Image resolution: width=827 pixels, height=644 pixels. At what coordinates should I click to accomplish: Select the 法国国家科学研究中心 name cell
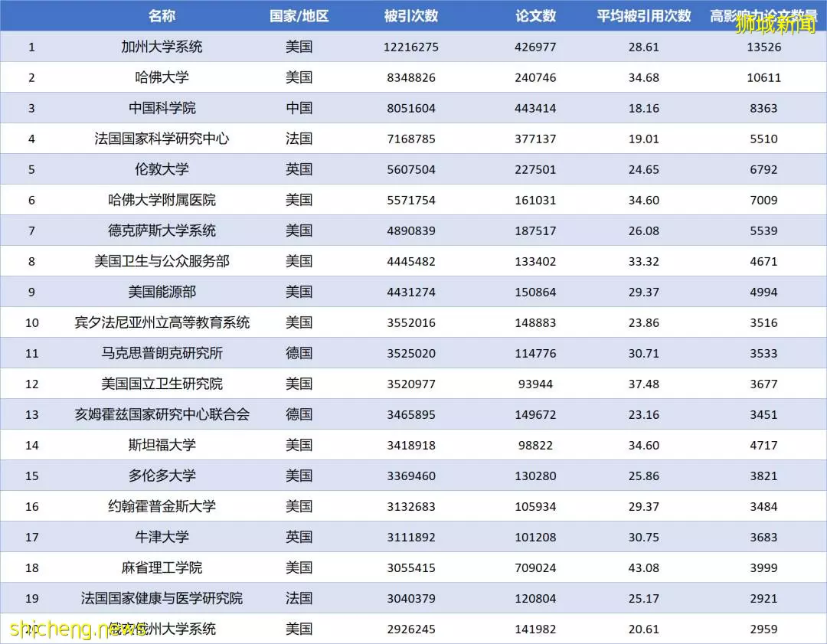tap(162, 139)
